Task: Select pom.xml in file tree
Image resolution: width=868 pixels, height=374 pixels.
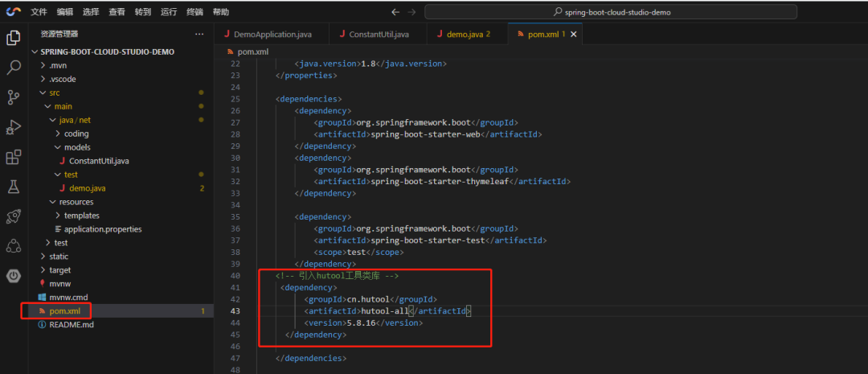Action: [x=121, y=311]
